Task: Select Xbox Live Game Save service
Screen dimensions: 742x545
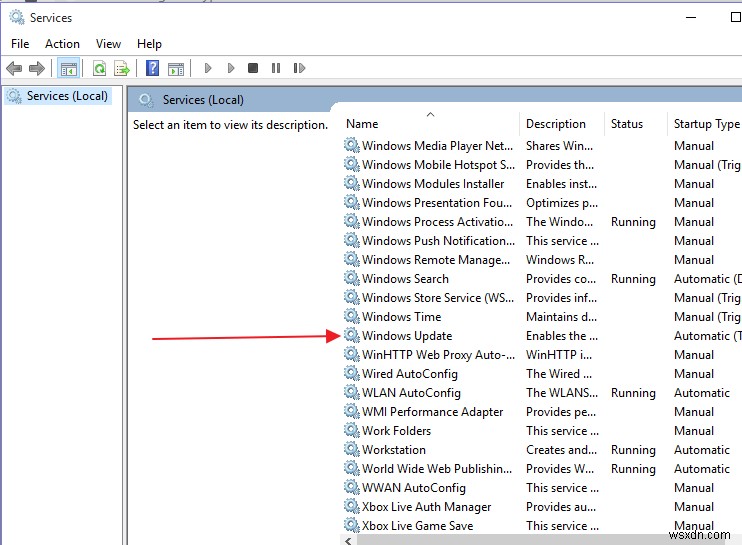Action: tap(417, 526)
